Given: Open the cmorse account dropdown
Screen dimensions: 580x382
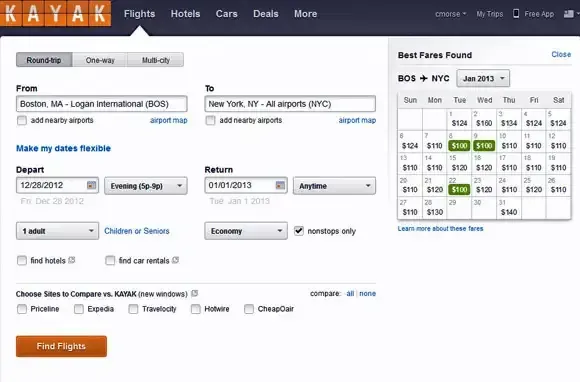Looking at the screenshot, I should tap(451, 14).
